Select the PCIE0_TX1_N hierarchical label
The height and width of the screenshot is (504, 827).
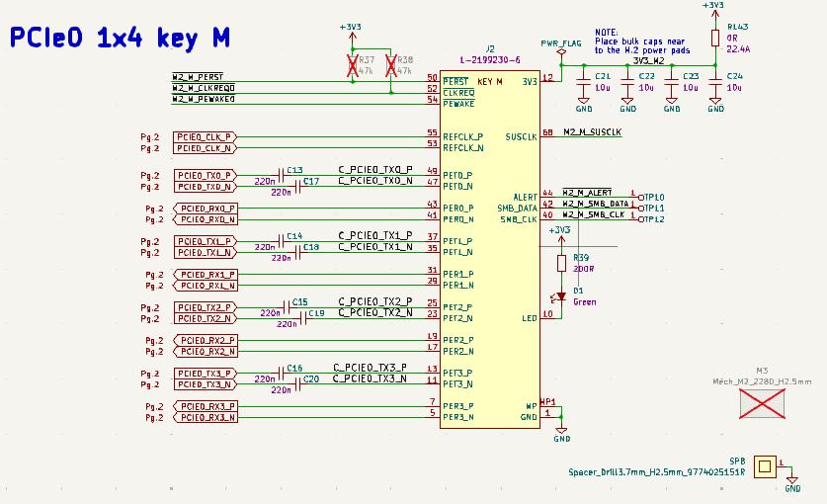click(x=206, y=253)
